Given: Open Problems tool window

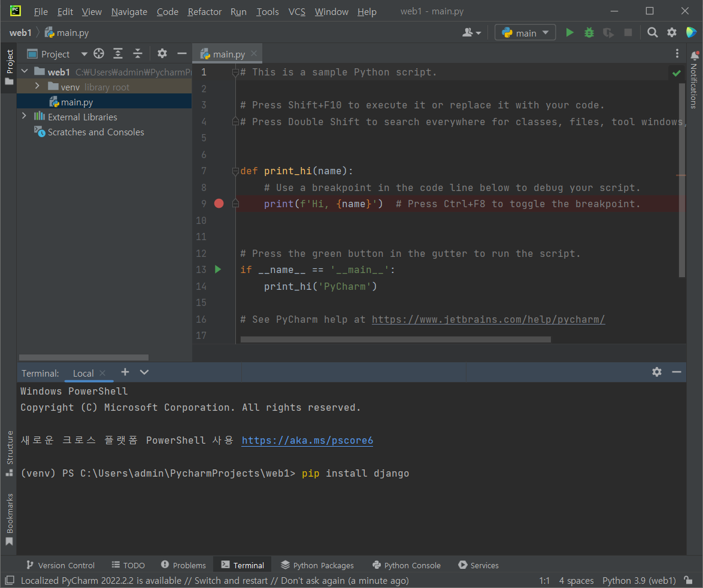Looking at the screenshot, I should tap(183, 565).
